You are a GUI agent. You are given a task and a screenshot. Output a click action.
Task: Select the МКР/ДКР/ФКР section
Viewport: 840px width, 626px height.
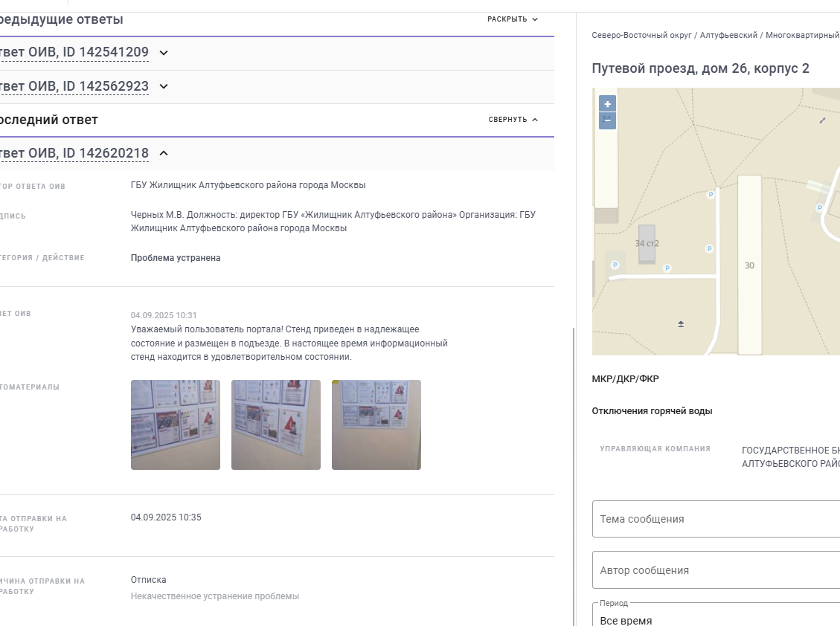[x=625, y=378]
